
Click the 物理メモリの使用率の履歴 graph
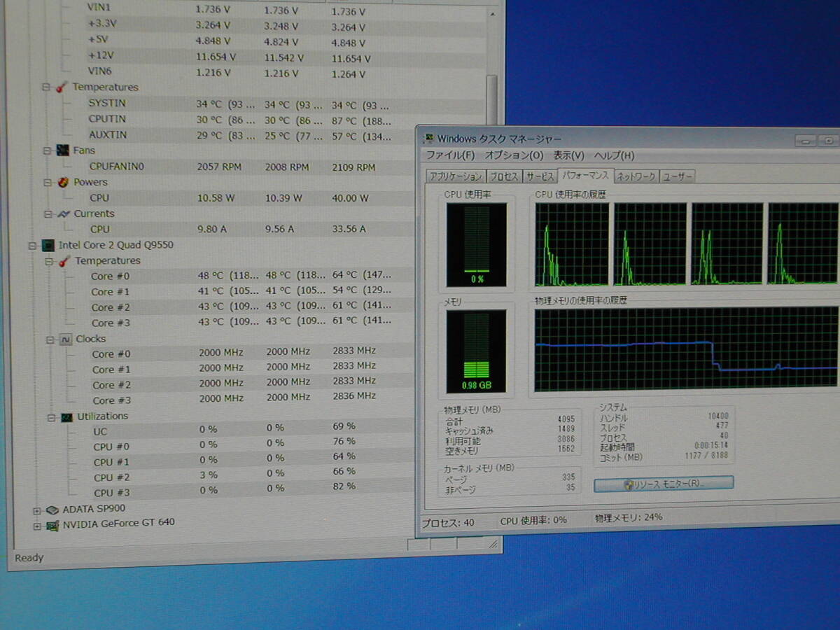tap(687, 349)
